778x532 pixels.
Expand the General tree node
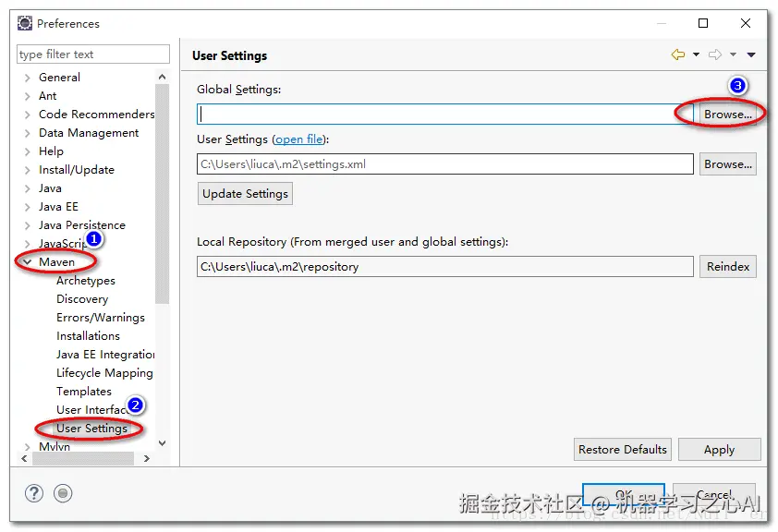[x=28, y=78]
